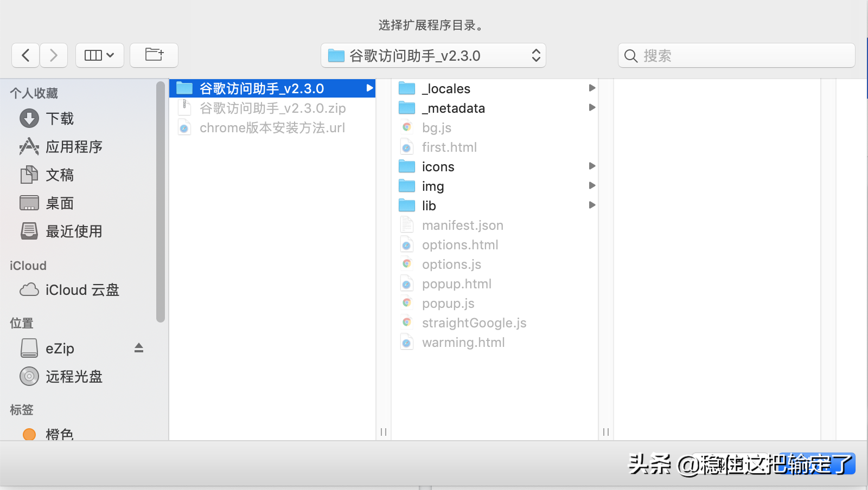Expand the img folder arrow
Viewport: 868px width, 490px height.
[x=592, y=185]
